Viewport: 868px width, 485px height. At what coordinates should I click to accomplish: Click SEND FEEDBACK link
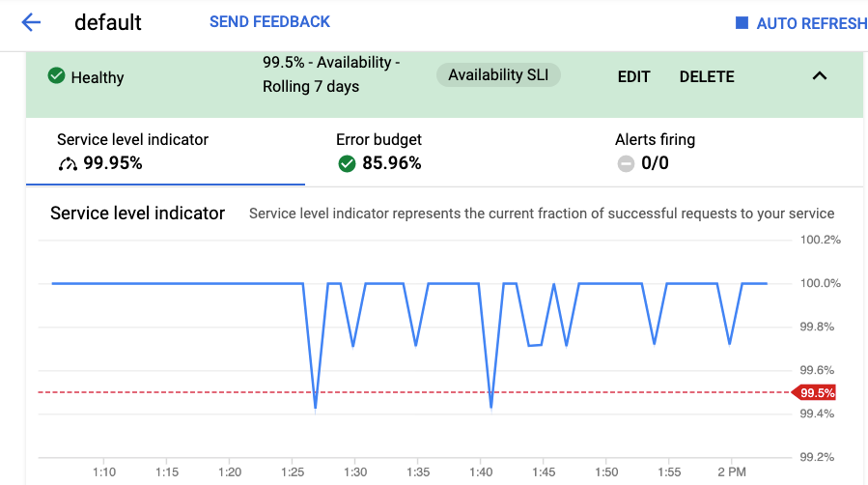(x=269, y=21)
